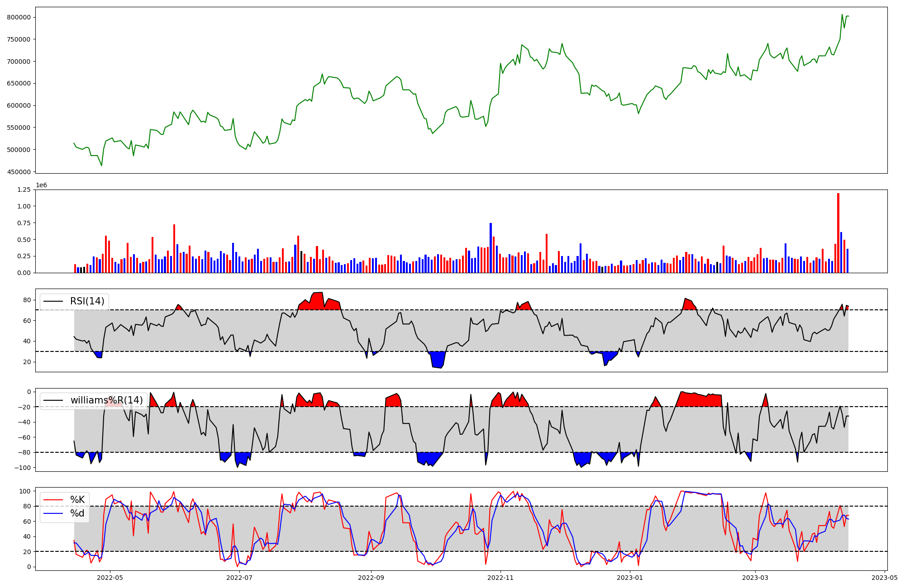Click the 2023-03 x-axis date label
This screenshot has width=905, height=588.
click(755, 578)
